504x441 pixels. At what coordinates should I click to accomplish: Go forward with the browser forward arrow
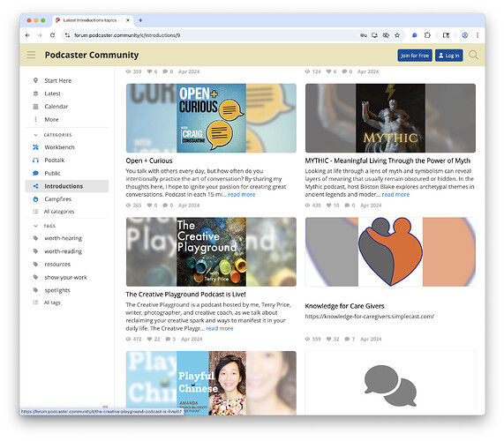coord(40,35)
